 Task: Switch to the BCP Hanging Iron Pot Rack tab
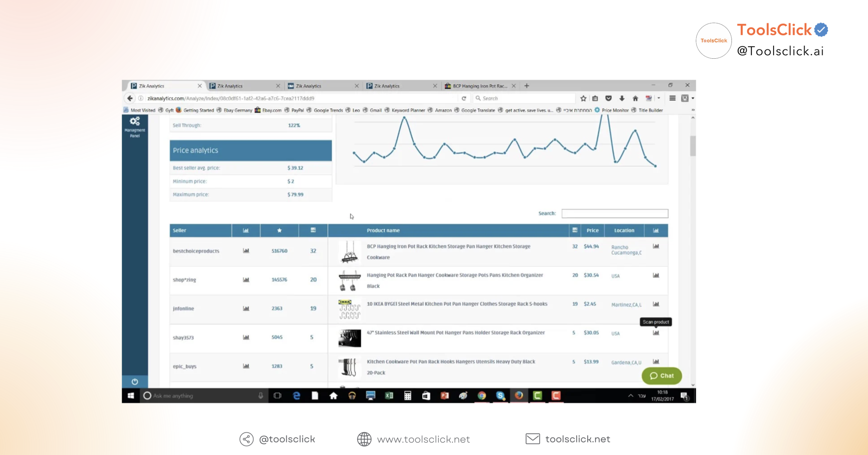tap(478, 86)
